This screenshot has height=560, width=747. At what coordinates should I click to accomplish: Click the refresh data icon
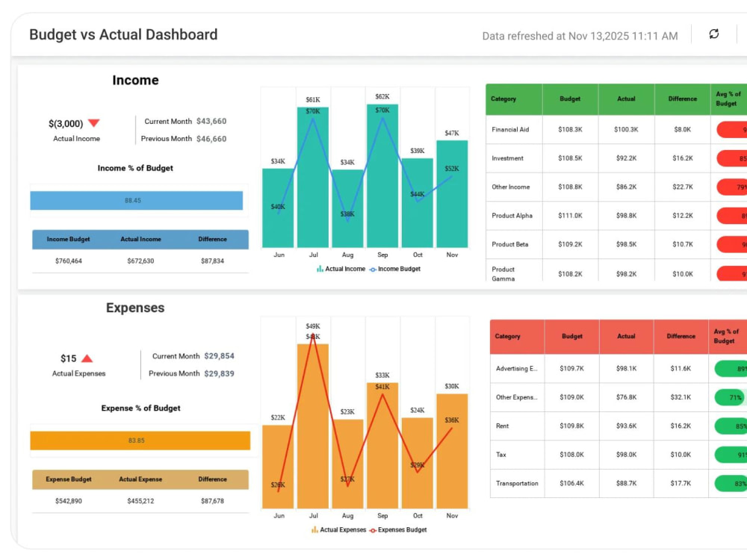[x=713, y=34]
